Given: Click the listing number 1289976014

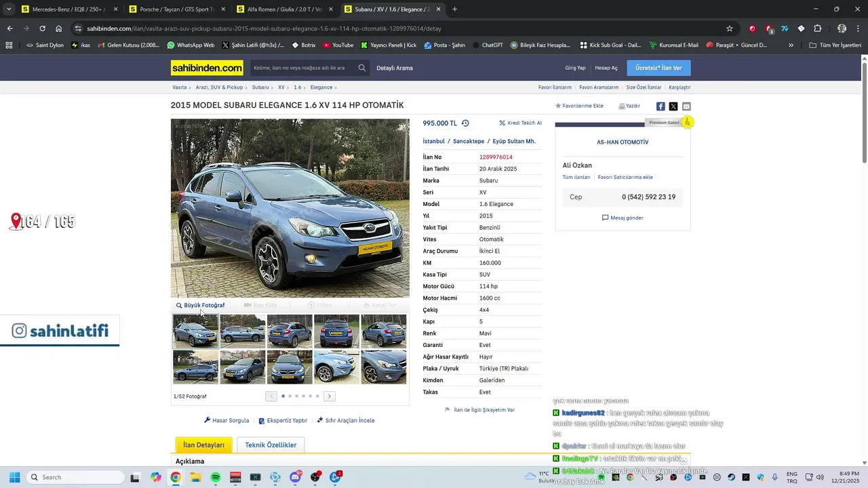Looking at the screenshot, I should click(x=496, y=157).
